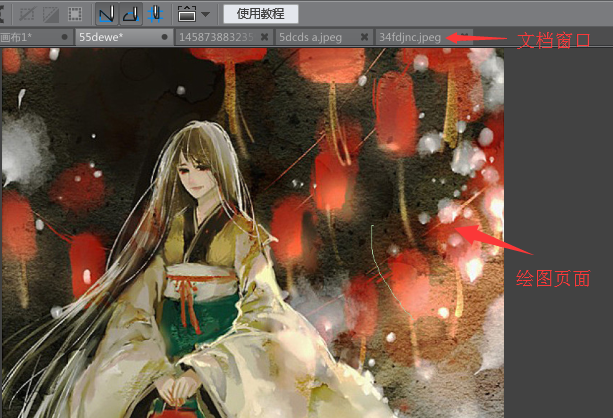Open the 145873883235 document tab
613x418 pixels.
[x=215, y=37]
